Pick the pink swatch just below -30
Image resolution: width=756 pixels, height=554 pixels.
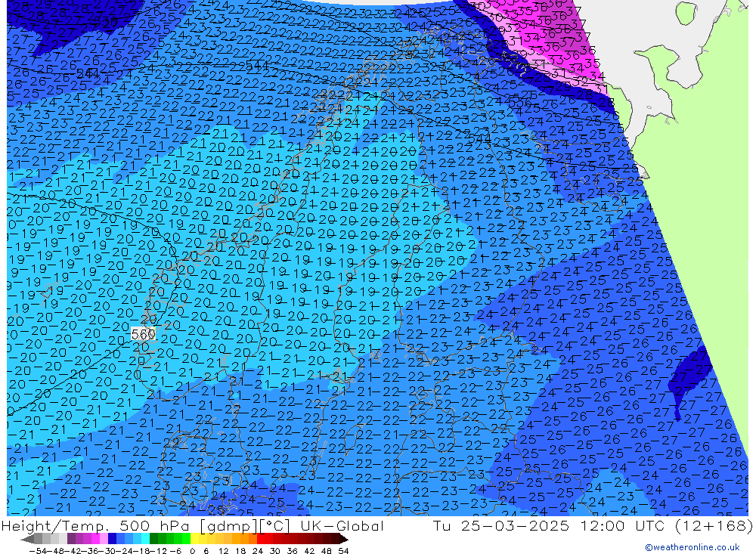(x=104, y=539)
